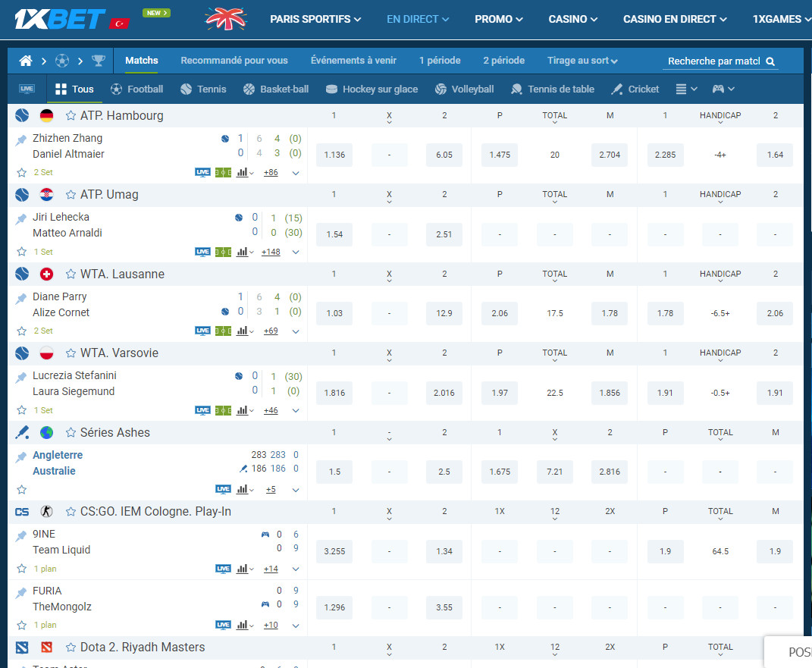Bet on Matteo Arnaldi at 2.51

(444, 234)
